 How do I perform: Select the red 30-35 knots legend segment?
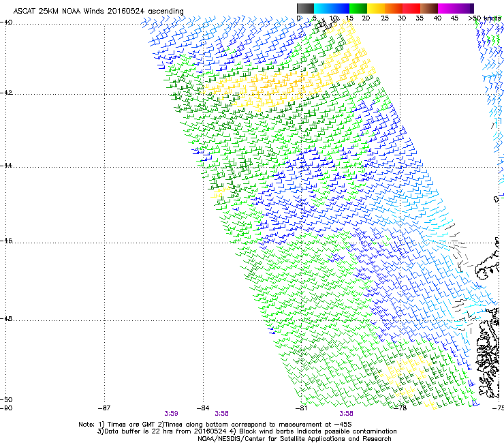(x=411, y=8)
